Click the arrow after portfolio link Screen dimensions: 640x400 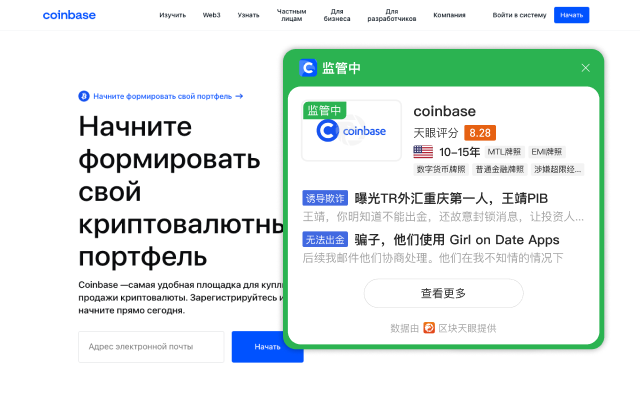[x=239, y=96]
